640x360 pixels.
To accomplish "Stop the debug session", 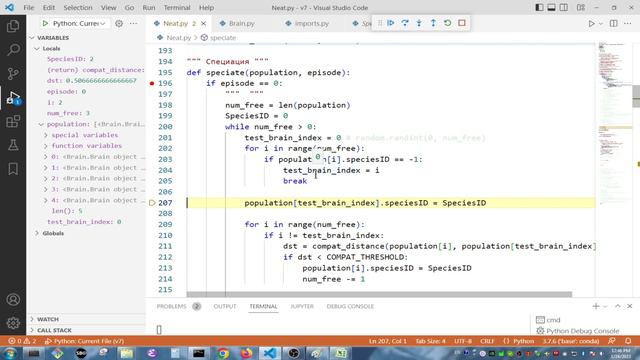I will 462,23.
